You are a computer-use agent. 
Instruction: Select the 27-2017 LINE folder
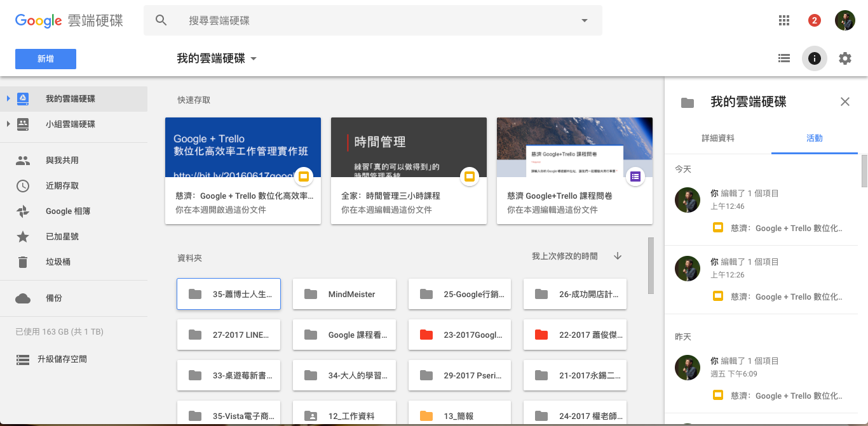pos(229,335)
